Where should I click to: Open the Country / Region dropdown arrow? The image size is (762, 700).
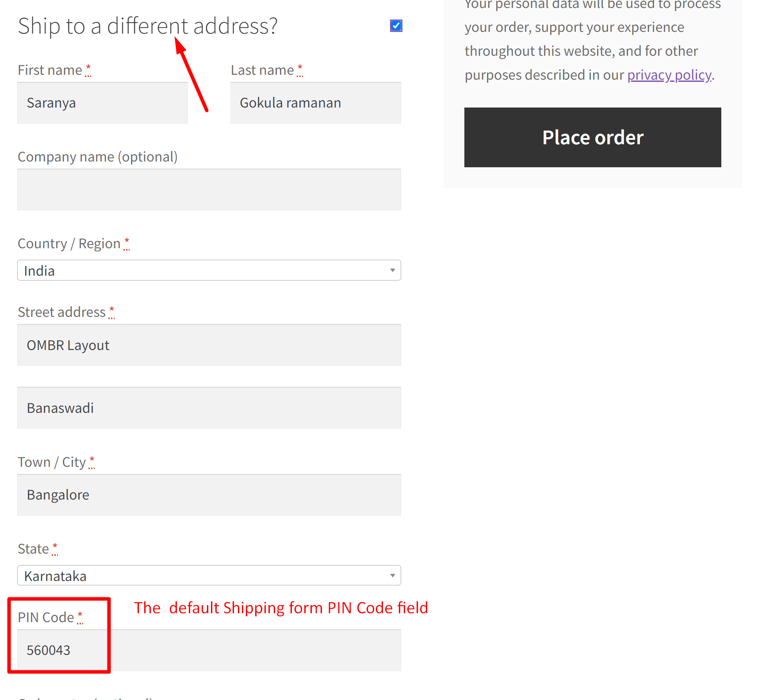392,270
